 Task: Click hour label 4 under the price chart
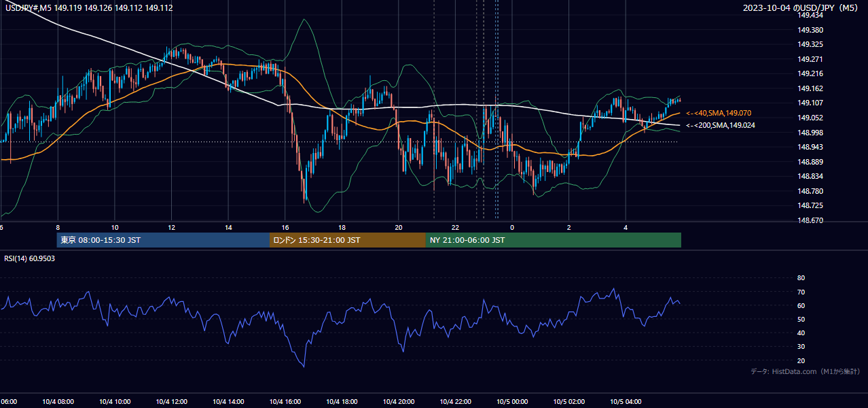(x=626, y=227)
